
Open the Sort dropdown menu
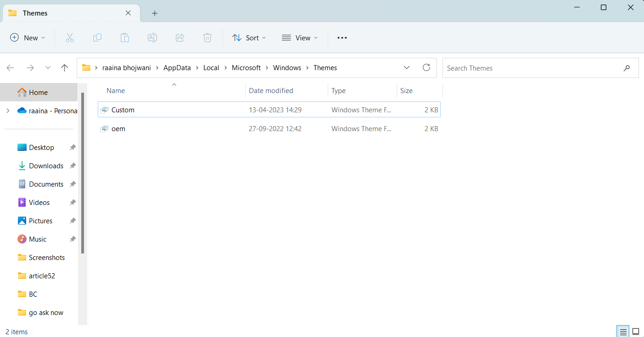tap(249, 38)
